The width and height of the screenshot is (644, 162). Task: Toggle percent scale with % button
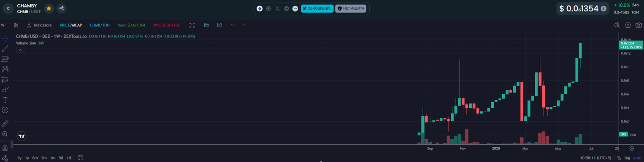click(619, 158)
